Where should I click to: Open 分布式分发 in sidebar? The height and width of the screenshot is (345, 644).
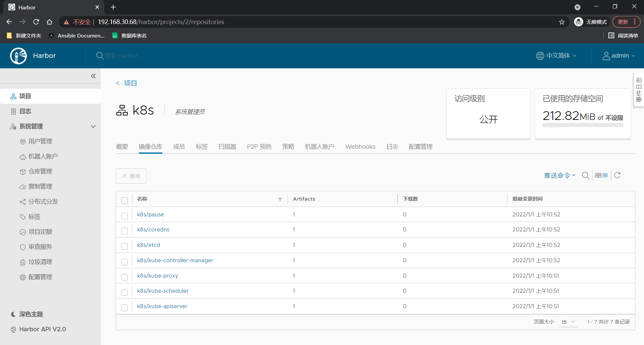click(x=39, y=202)
